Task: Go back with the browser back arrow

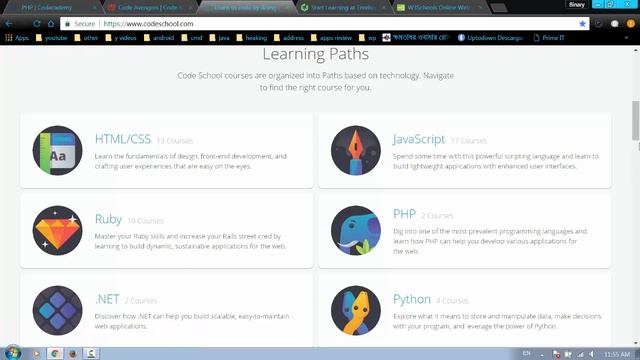Action: (9, 24)
